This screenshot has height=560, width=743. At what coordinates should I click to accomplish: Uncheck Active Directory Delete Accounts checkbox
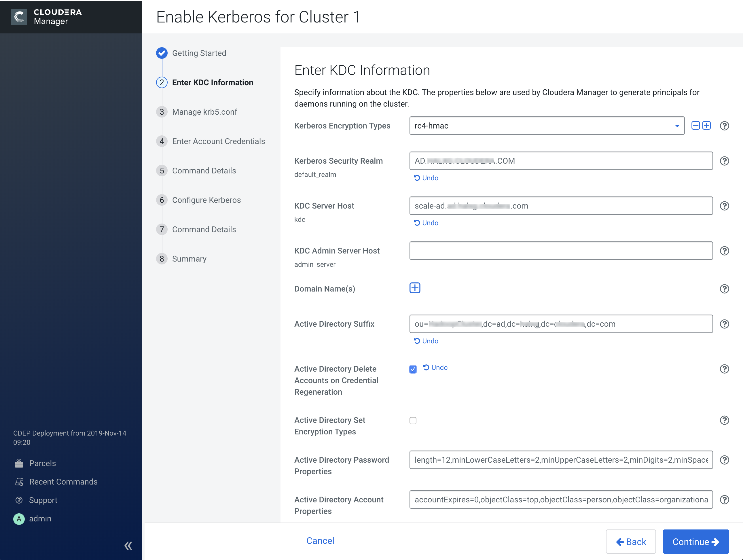point(413,369)
